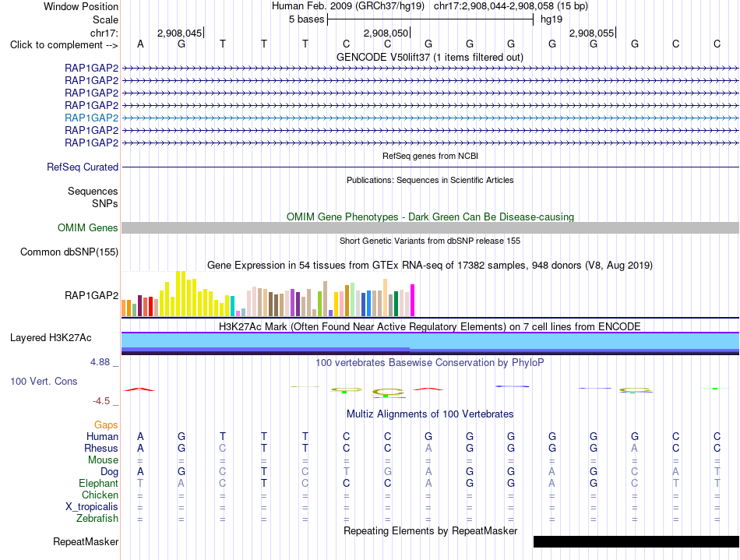Screen dimensions: 740x560
Task: Open the OMIM Genes track label
Action: pyautogui.click(x=88, y=228)
